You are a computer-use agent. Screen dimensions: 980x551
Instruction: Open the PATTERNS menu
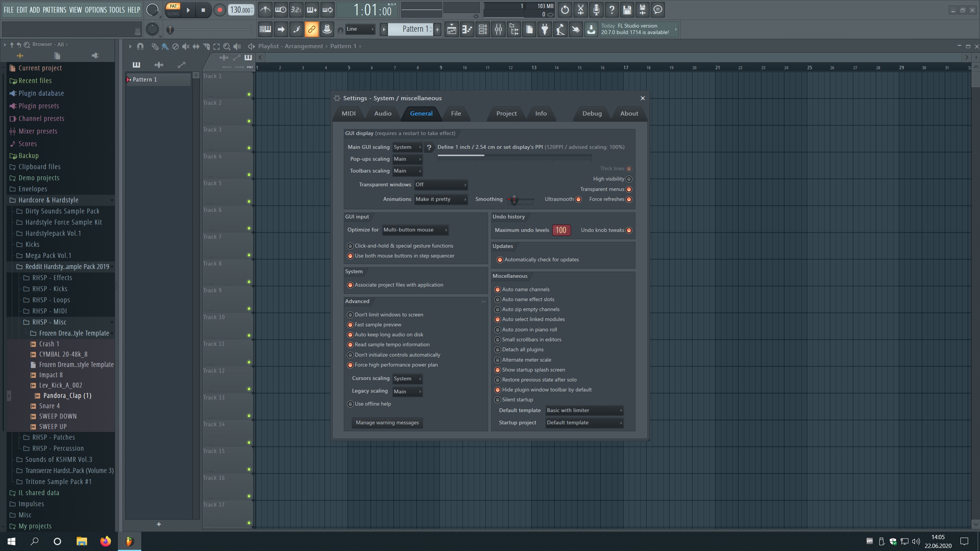[x=54, y=10]
